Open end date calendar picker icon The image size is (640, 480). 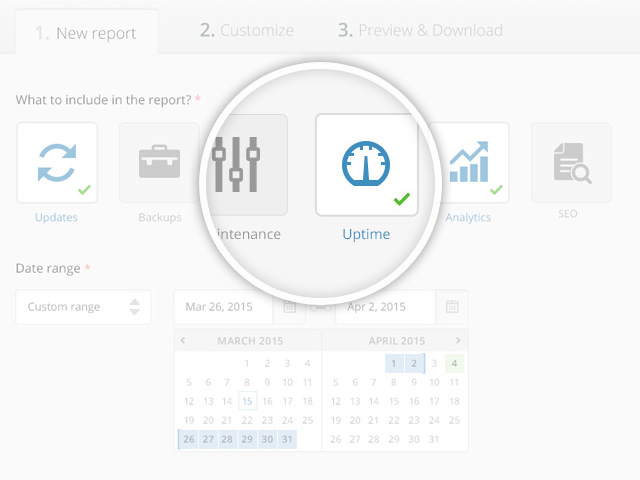point(452,307)
